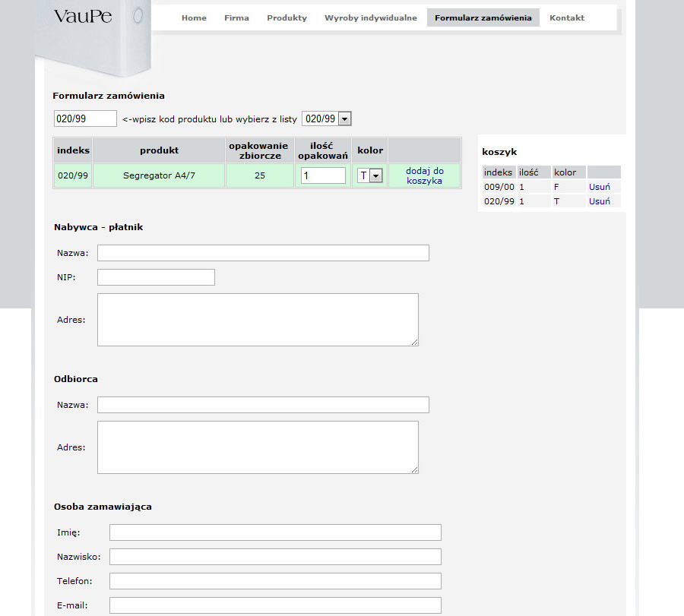684x616 pixels.
Task: Open the kolor dropdown showing T
Action: 370,175
